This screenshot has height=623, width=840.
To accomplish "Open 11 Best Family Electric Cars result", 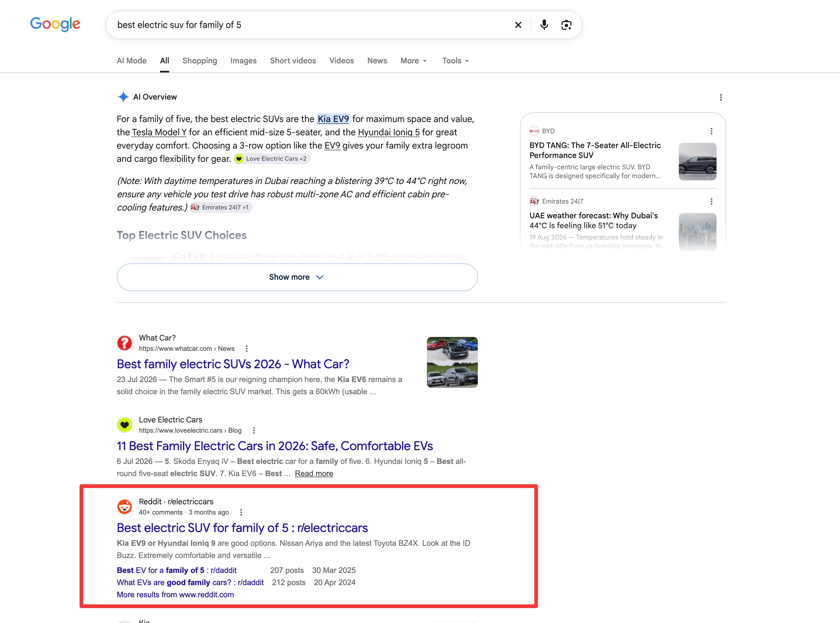I will point(275,446).
